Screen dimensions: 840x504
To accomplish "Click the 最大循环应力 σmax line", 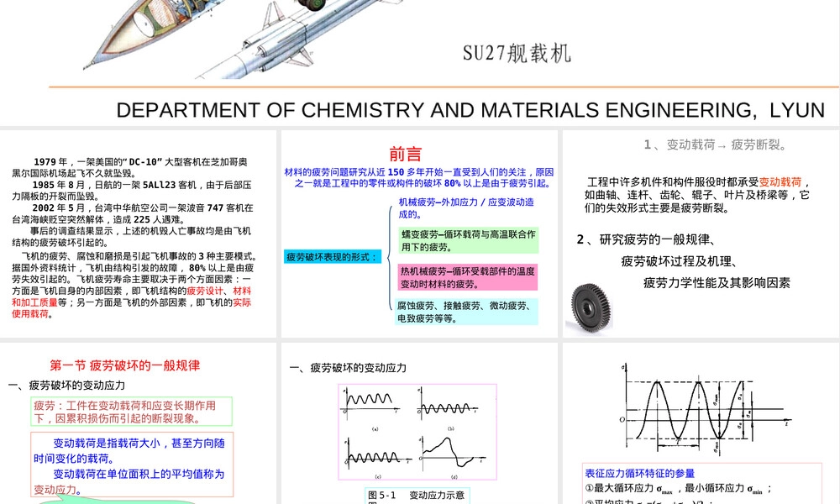I will (678, 489).
